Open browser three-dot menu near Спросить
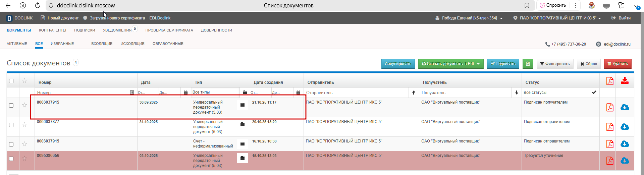The height and width of the screenshot is (175, 644). [575, 5]
